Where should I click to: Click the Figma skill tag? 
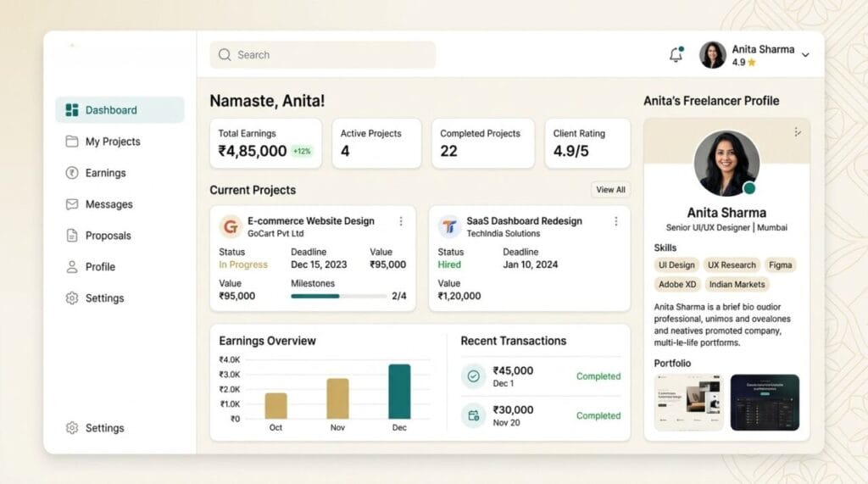coord(780,264)
